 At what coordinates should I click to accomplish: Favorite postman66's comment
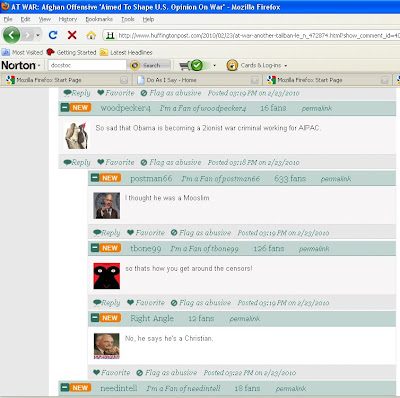[x=146, y=233]
